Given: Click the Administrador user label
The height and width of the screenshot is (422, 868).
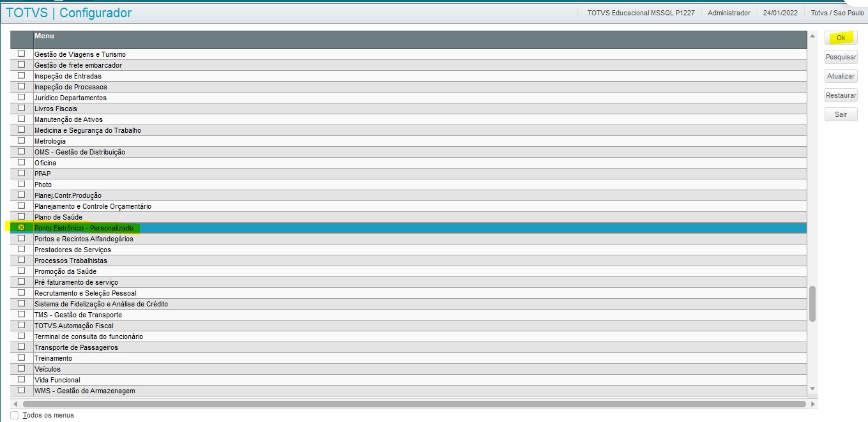Looking at the screenshot, I should tap(729, 13).
